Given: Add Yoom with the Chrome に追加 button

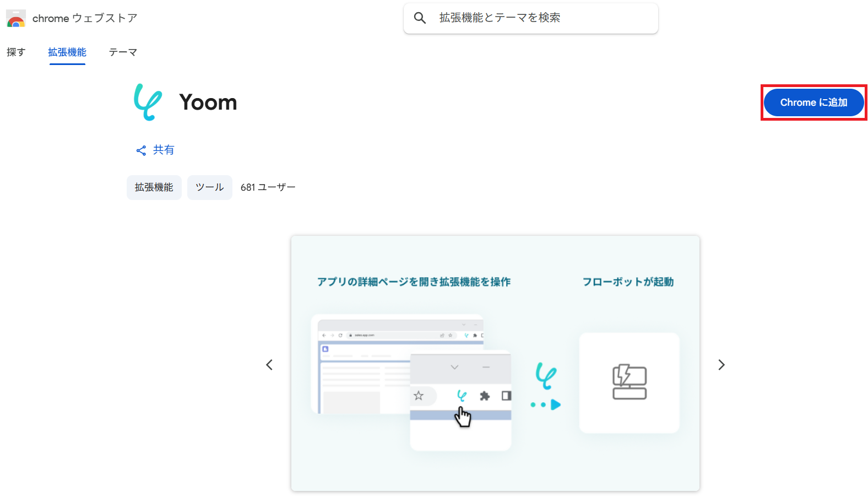Looking at the screenshot, I should click(813, 102).
